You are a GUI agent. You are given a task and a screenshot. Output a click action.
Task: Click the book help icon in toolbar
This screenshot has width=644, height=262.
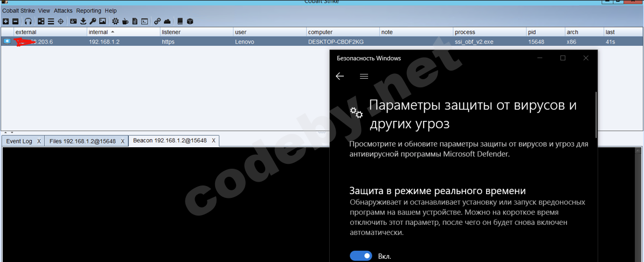pos(180,21)
